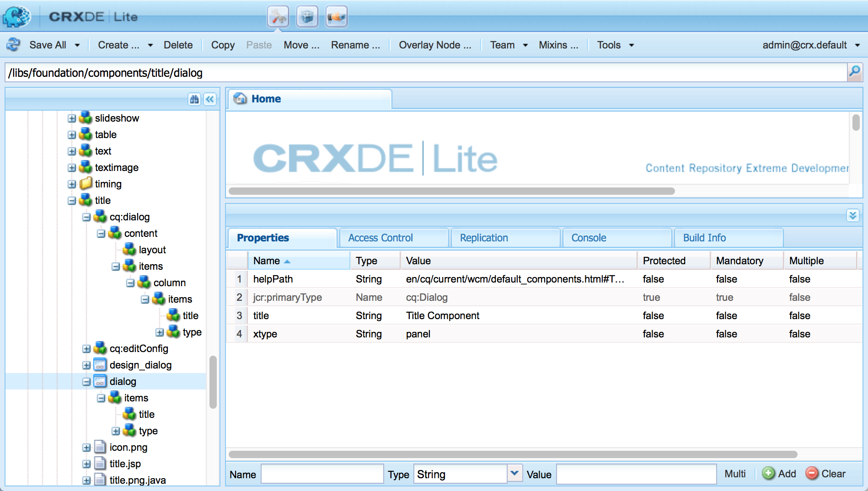Image resolution: width=868 pixels, height=491 pixels.
Task: Select the layout node icon
Action: click(x=129, y=249)
